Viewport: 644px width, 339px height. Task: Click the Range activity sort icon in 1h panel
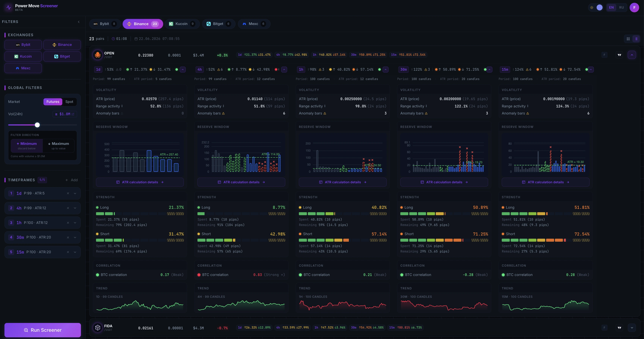click(325, 106)
